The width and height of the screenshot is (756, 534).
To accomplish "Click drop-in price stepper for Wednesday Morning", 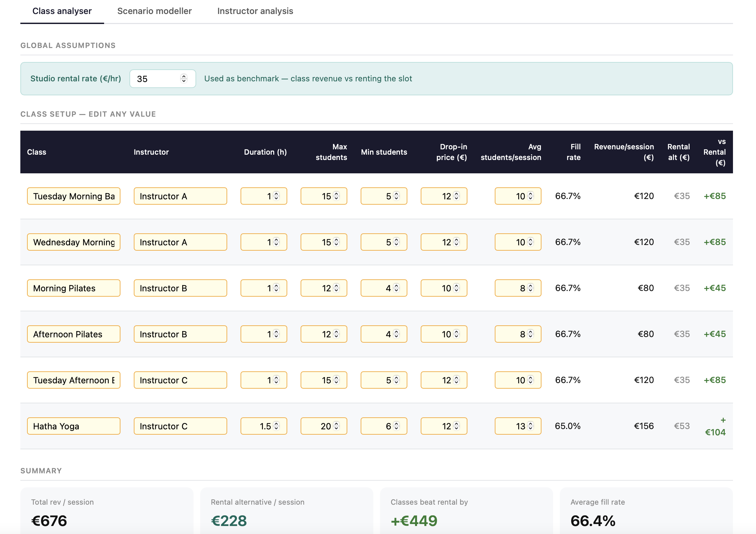I will [456, 242].
